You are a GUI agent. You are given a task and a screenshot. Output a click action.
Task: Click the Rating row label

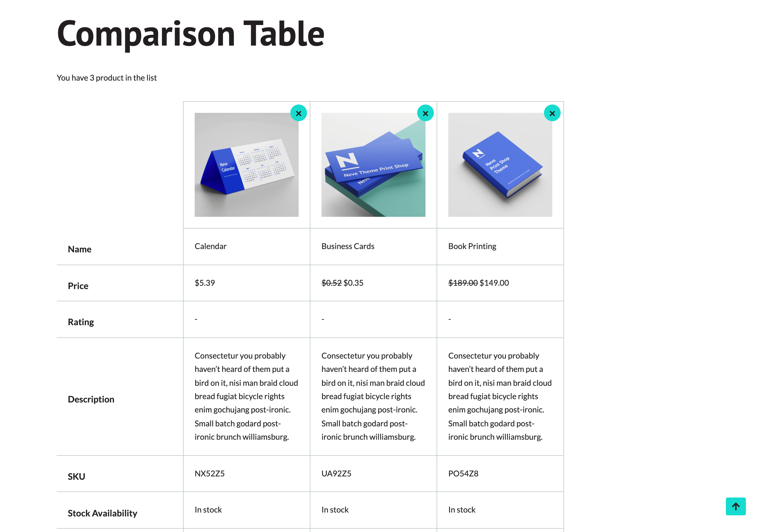point(81,322)
